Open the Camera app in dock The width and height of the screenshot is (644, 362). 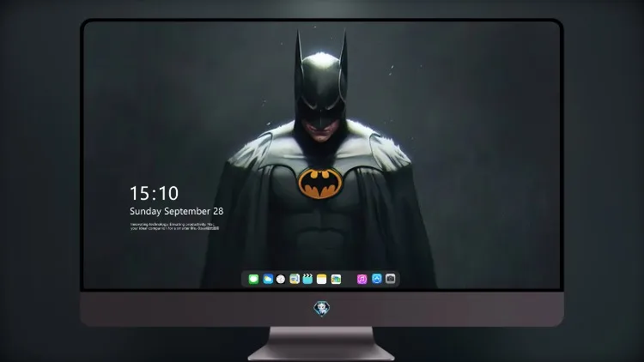pos(391,279)
